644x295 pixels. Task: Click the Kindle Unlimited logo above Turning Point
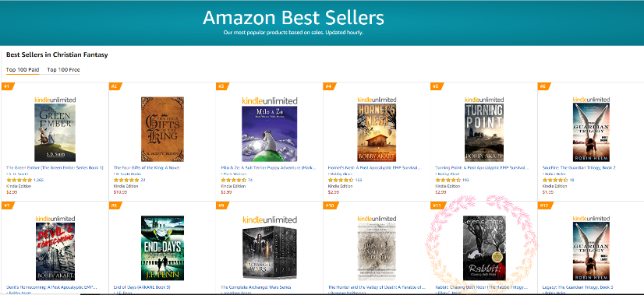[484, 100]
